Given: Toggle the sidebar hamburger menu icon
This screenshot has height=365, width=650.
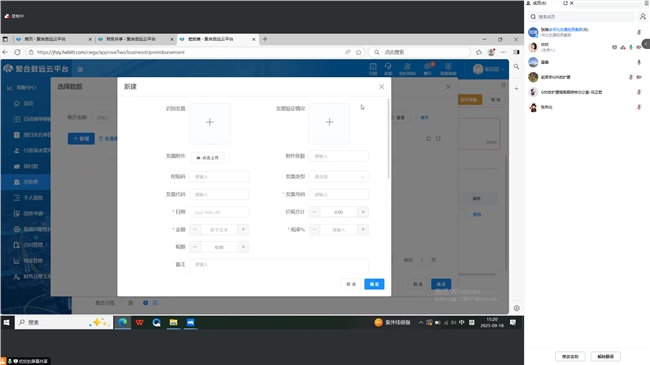Looking at the screenshot, I should point(80,69).
